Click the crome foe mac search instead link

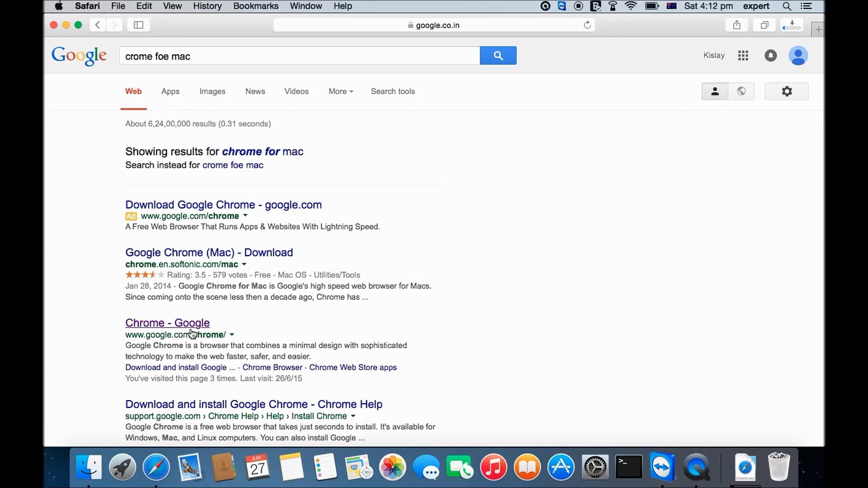(233, 165)
